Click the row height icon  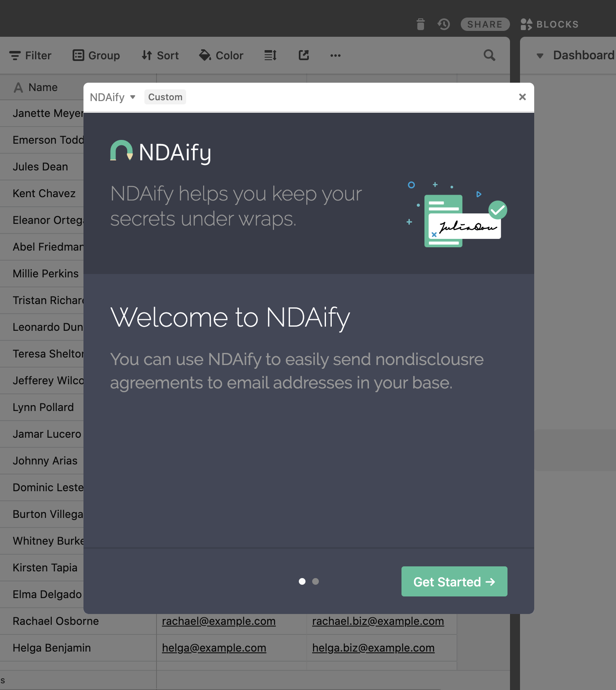pyautogui.click(x=270, y=55)
